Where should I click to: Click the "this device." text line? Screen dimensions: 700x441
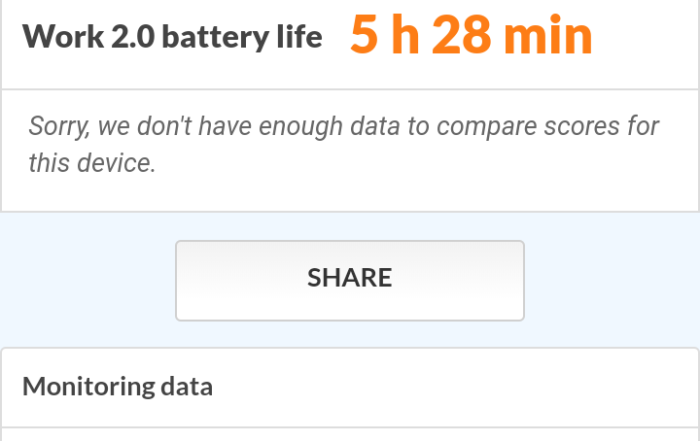pyautogui.click(x=92, y=163)
